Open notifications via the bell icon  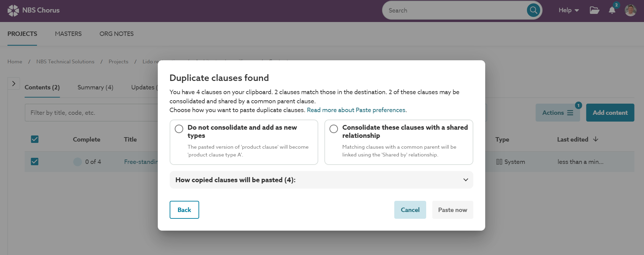point(611,10)
